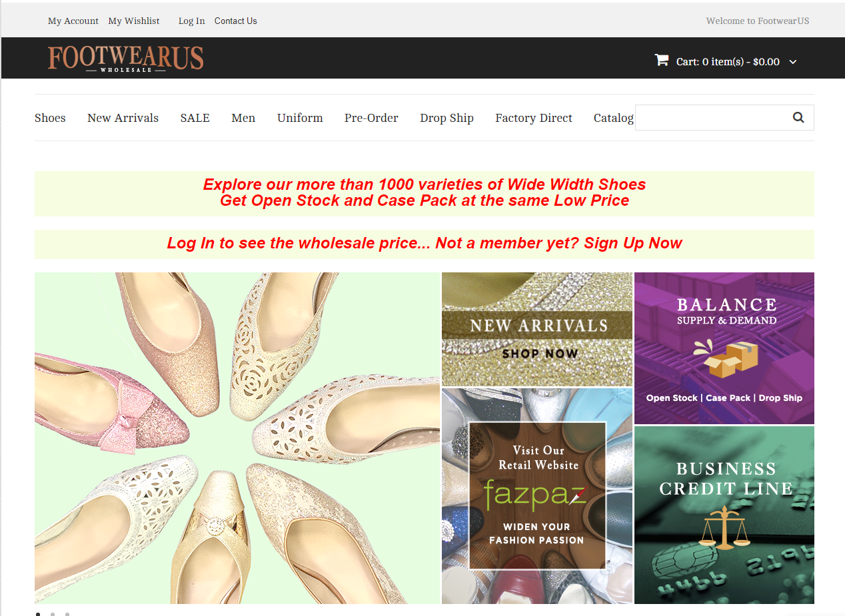Click the search magnifier icon
The height and width of the screenshot is (616, 845).
[x=798, y=118]
